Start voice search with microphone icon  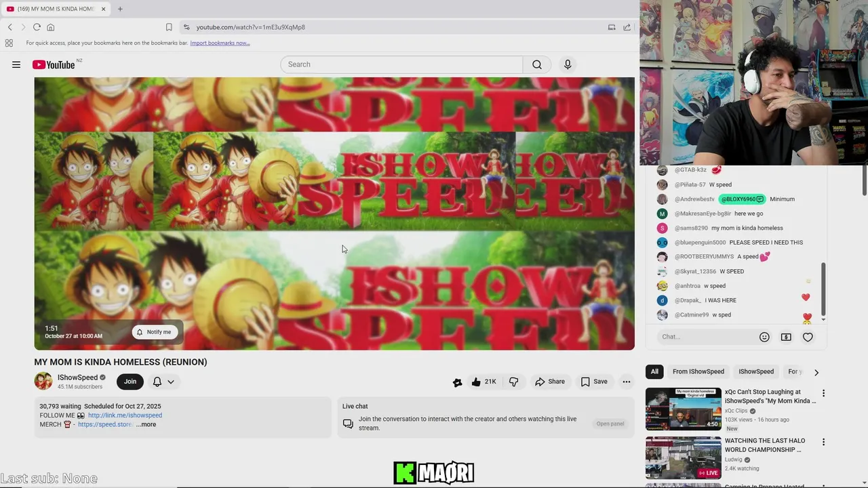(x=568, y=64)
